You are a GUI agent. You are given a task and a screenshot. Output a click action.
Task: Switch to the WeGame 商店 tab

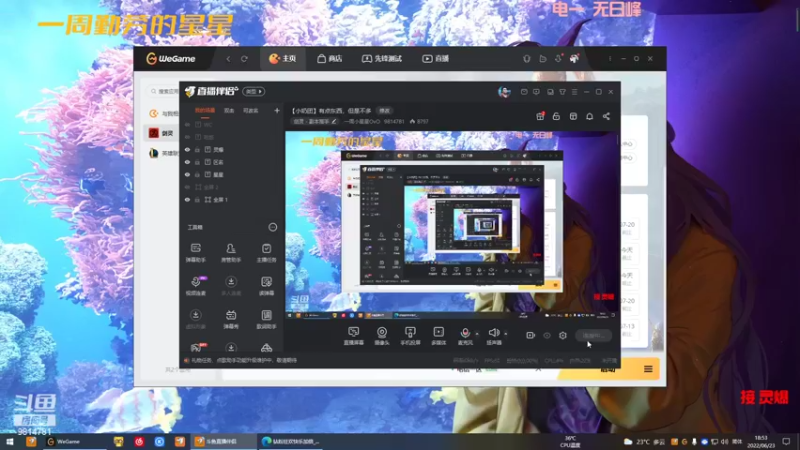pos(329,59)
